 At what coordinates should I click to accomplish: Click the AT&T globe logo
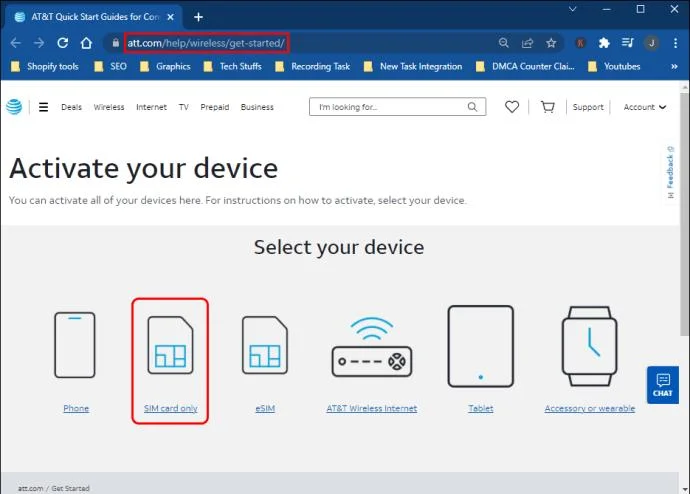click(14, 107)
